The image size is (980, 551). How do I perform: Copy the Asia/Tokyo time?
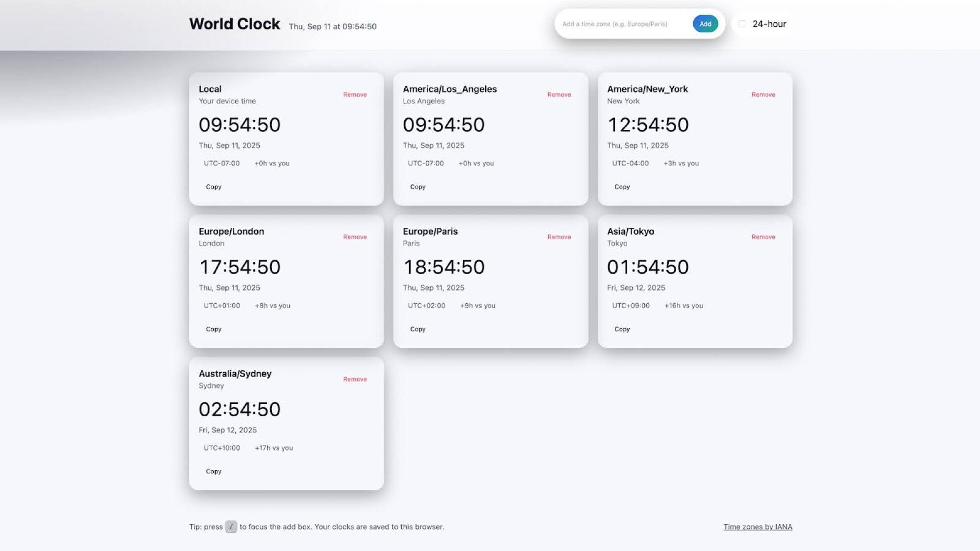tap(622, 329)
